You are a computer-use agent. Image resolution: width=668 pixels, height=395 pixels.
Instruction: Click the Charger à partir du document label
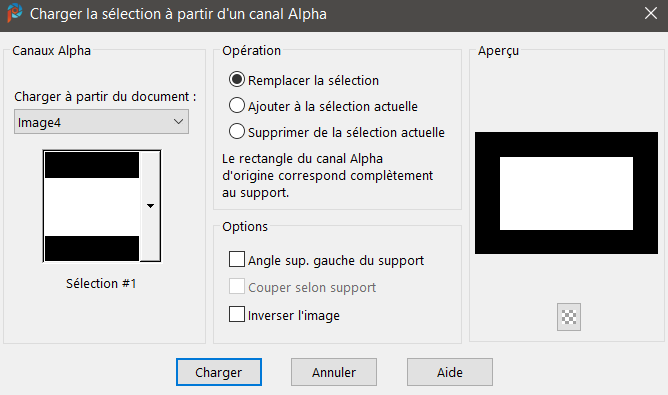click(x=105, y=97)
